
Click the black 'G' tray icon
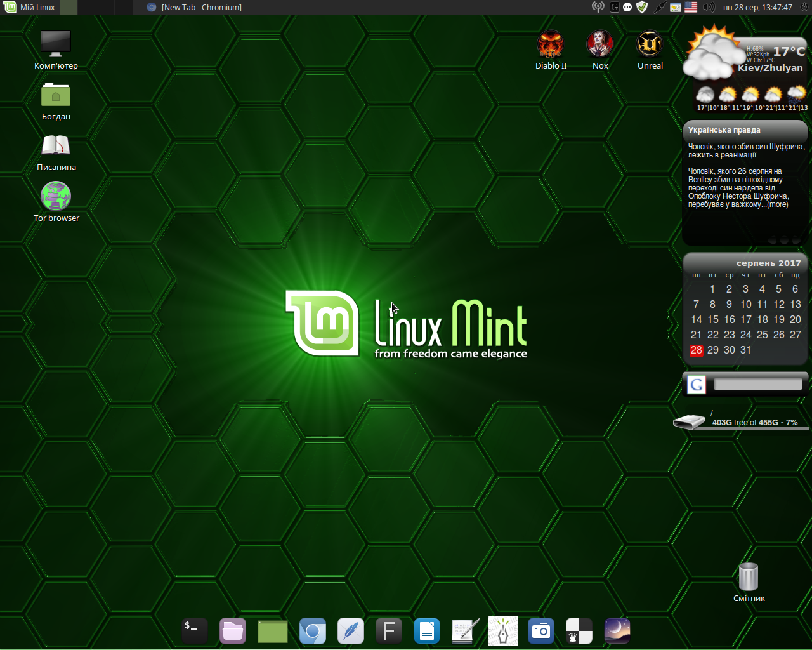pyautogui.click(x=614, y=7)
